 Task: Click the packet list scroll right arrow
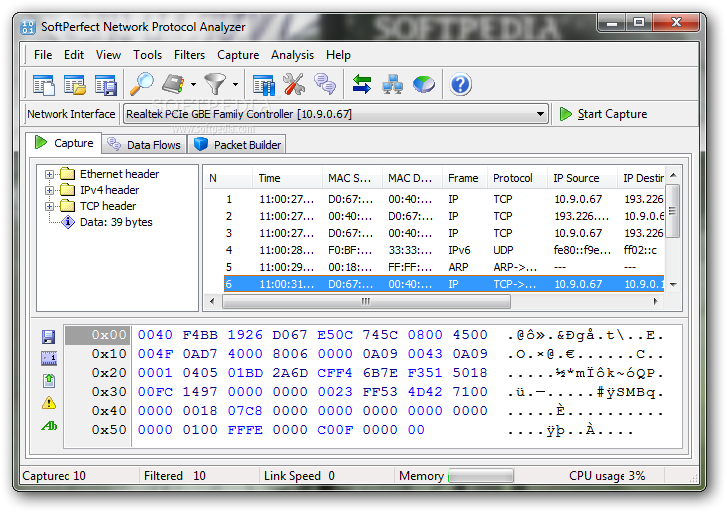tap(656, 301)
